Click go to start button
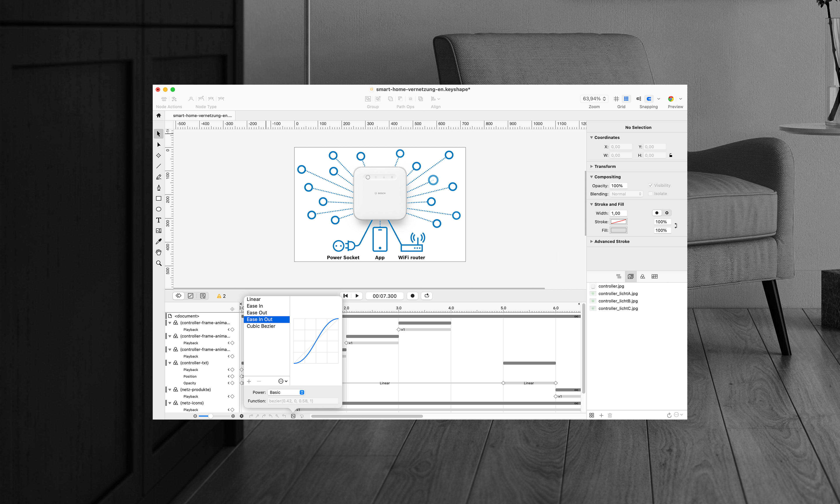 tap(346, 296)
